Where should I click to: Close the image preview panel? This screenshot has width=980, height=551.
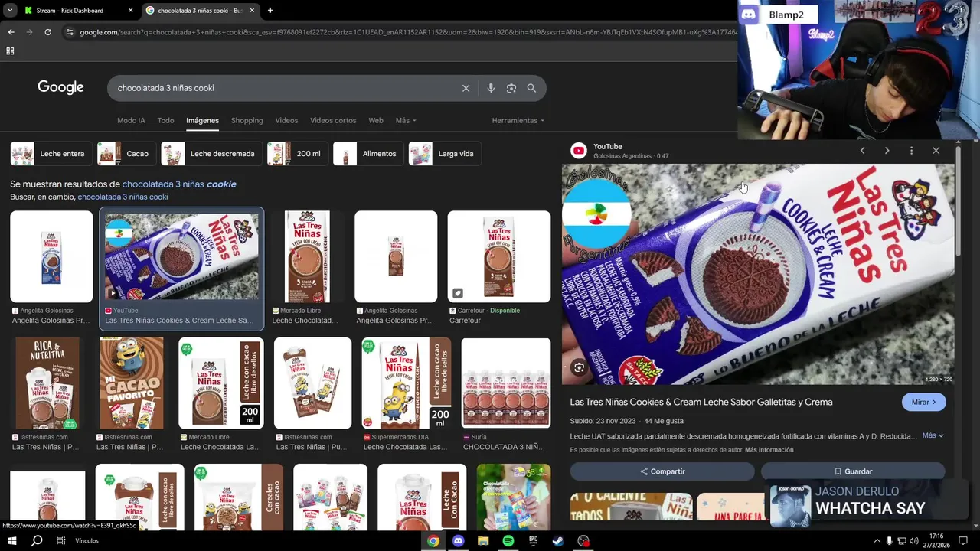tap(936, 151)
